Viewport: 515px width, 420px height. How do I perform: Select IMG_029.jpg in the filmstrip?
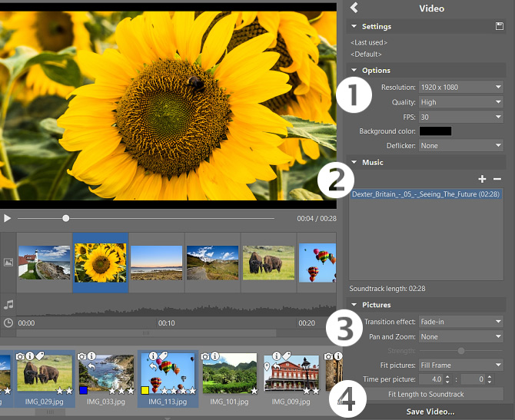45,379
